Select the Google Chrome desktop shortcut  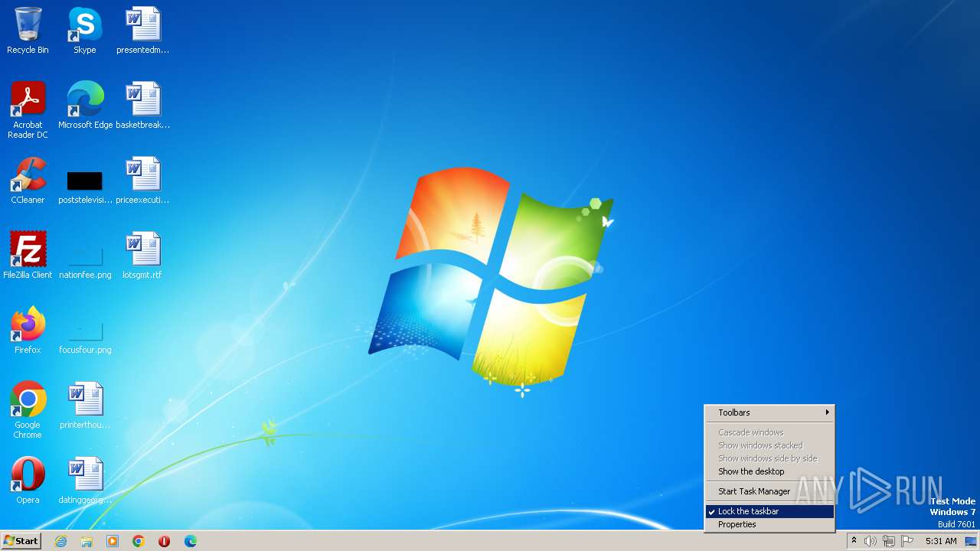pyautogui.click(x=28, y=410)
